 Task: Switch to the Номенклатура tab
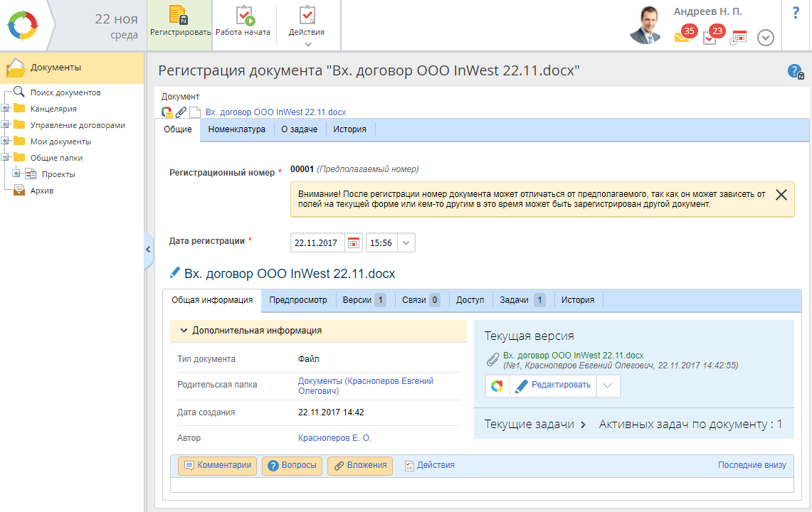click(x=236, y=129)
